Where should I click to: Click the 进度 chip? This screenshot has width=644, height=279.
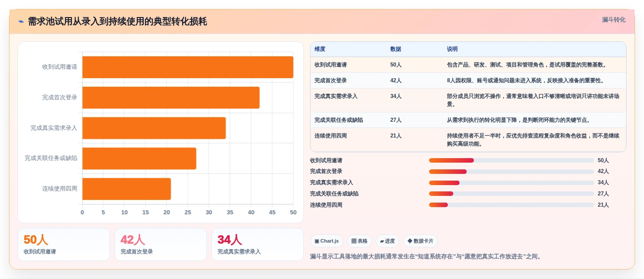pos(387,241)
